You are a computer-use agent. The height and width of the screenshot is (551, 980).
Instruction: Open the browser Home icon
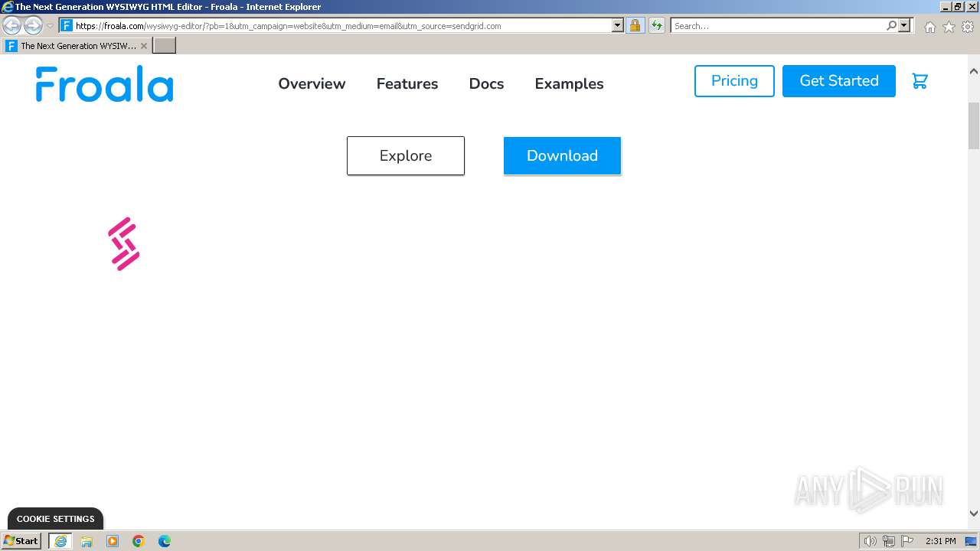(929, 27)
